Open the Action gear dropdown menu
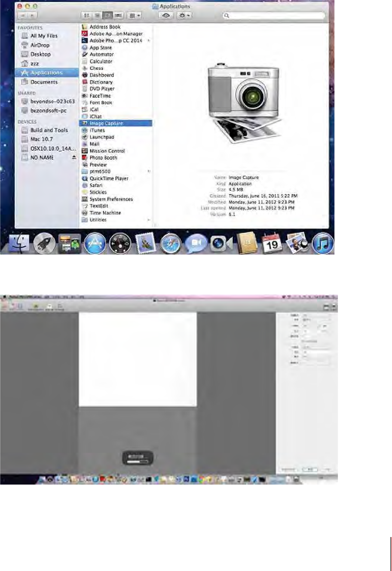 pos(185,15)
